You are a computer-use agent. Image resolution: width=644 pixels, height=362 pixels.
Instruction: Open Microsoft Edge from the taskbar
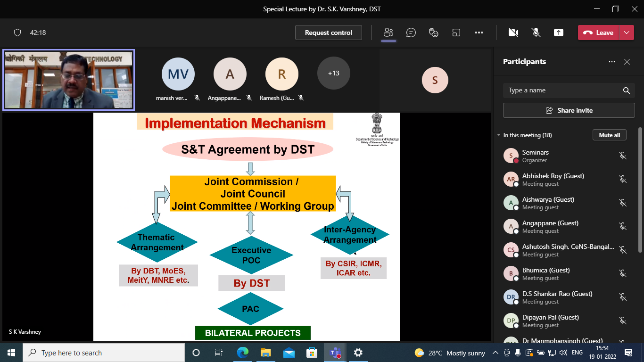coord(243,353)
